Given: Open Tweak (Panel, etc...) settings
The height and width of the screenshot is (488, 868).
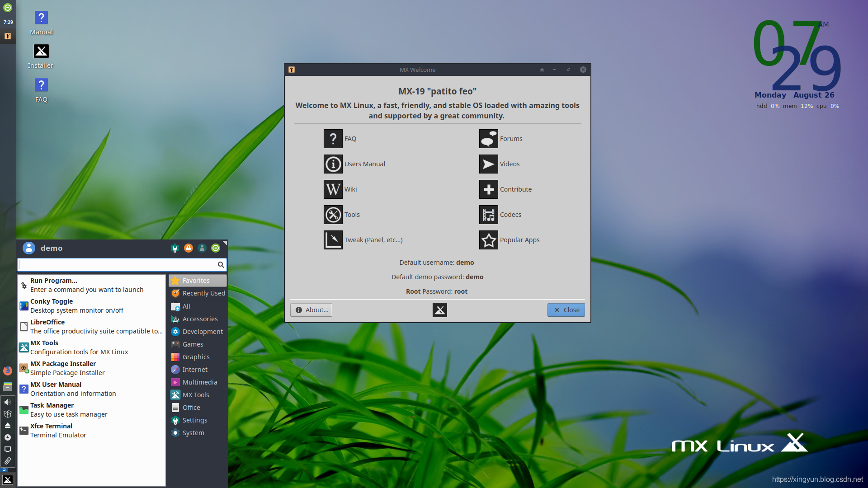Looking at the screenshot, I should point(333,240).
